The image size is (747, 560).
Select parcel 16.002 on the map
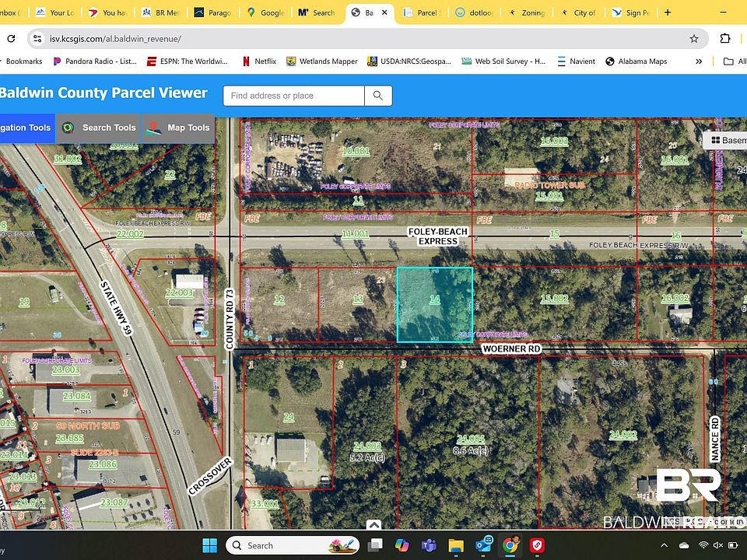[675, 298]
